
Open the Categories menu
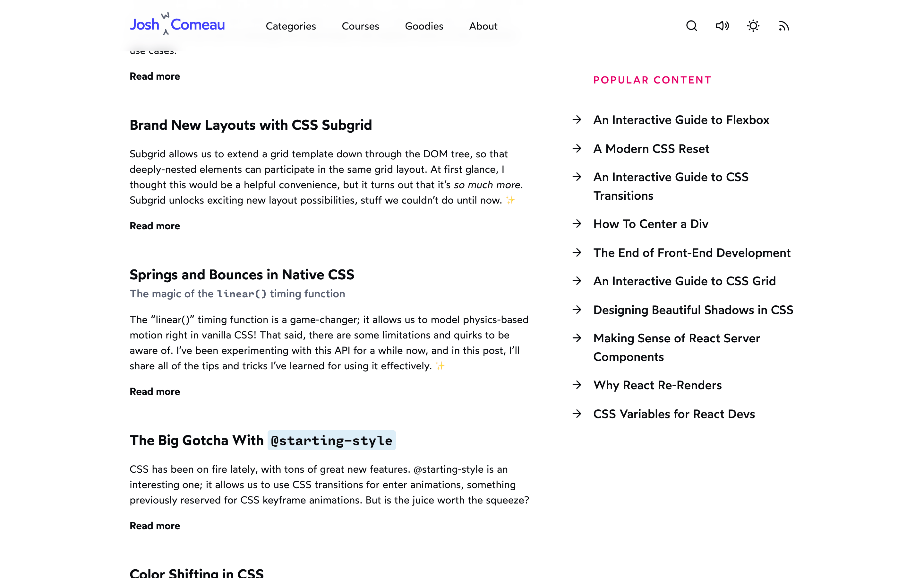(291, 26)
